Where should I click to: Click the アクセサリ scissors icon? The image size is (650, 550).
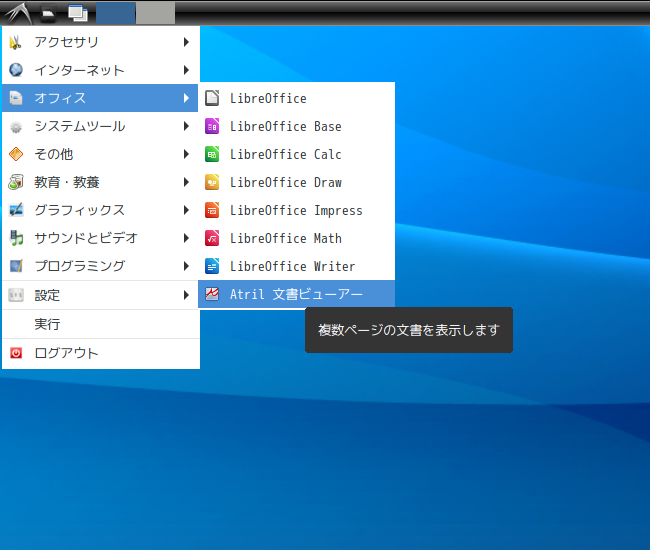[x=16, y=42]
